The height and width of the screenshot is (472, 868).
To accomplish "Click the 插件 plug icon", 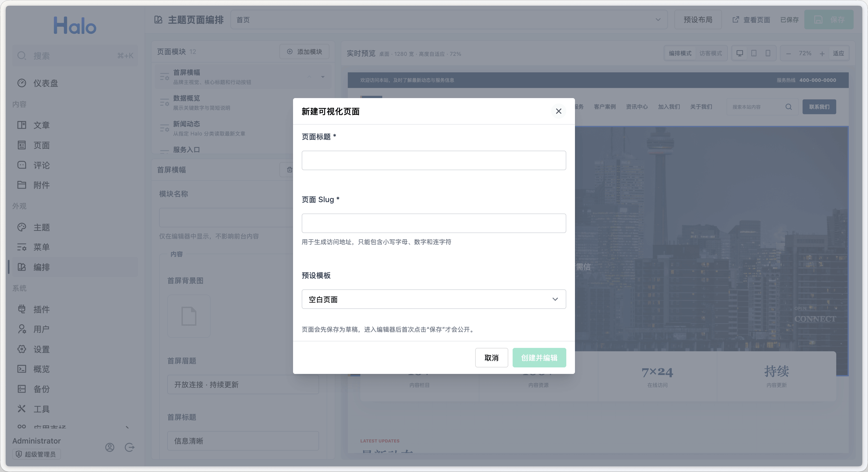I will 22,309.
